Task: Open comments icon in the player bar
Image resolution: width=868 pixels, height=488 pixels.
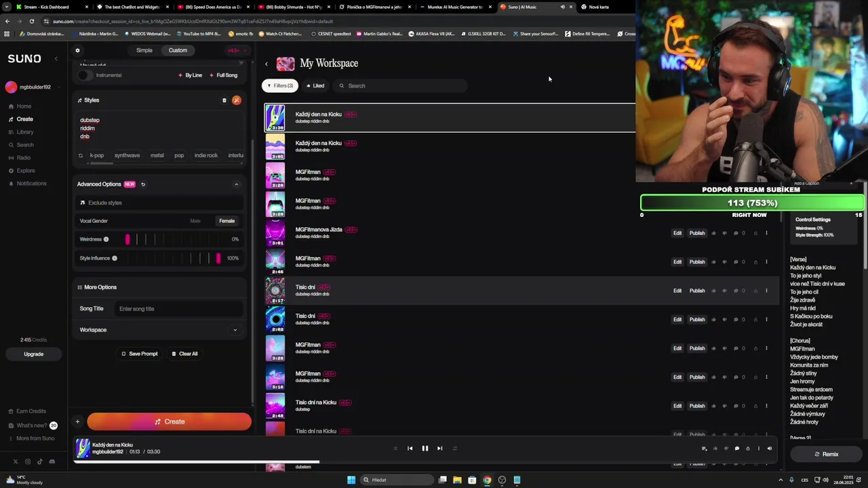Action: pos(737,448)
